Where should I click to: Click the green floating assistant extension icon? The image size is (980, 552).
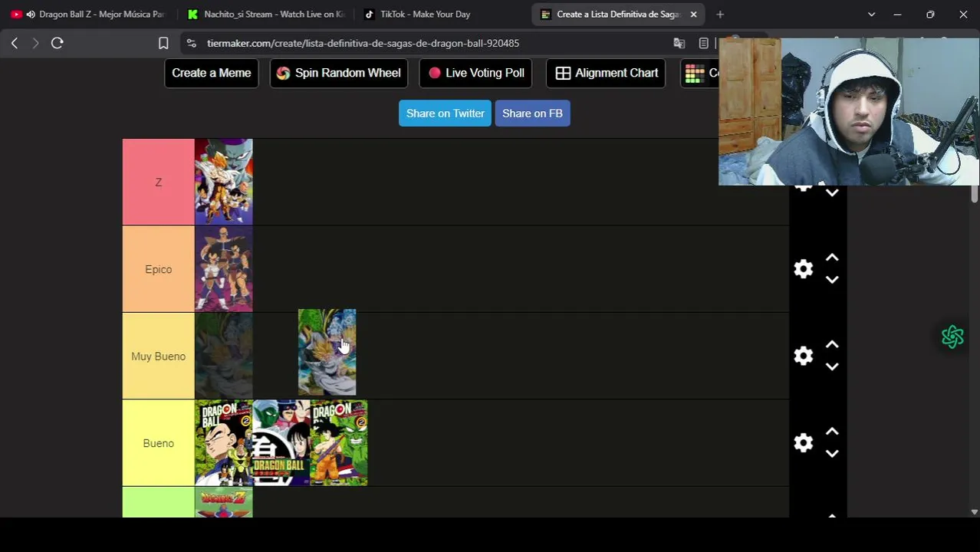[x=952, y=337]
